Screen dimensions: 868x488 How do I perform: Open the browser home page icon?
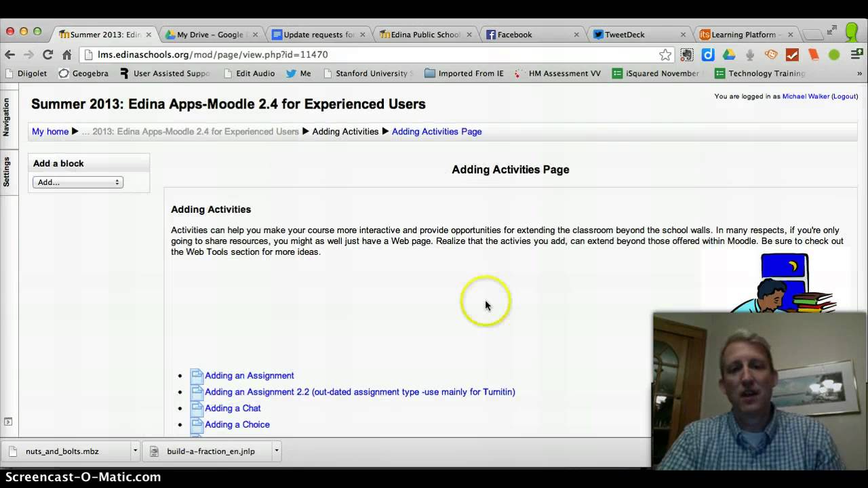(x=66, y=54)
